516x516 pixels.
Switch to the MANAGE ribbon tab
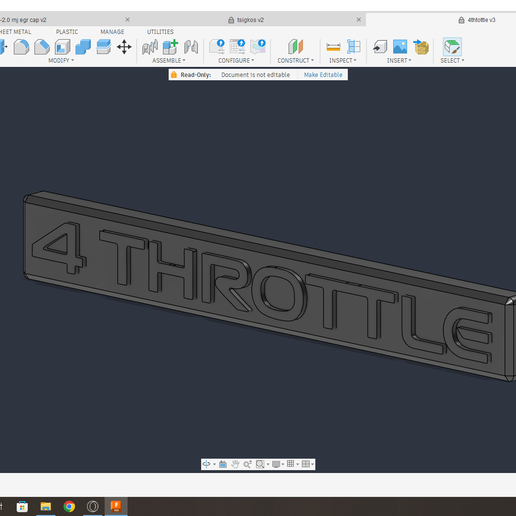coord(112,32)
